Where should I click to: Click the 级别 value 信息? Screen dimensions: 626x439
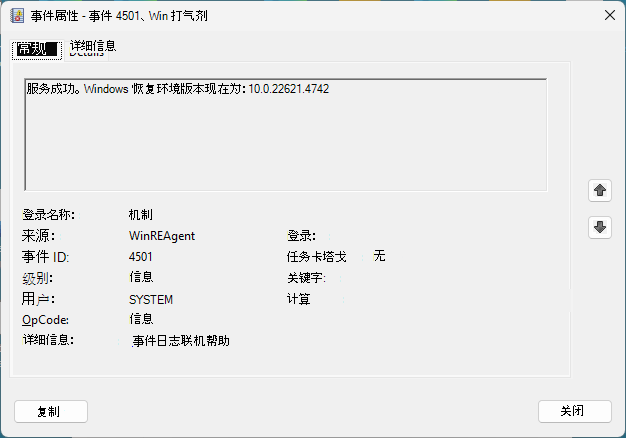point(141,277)
